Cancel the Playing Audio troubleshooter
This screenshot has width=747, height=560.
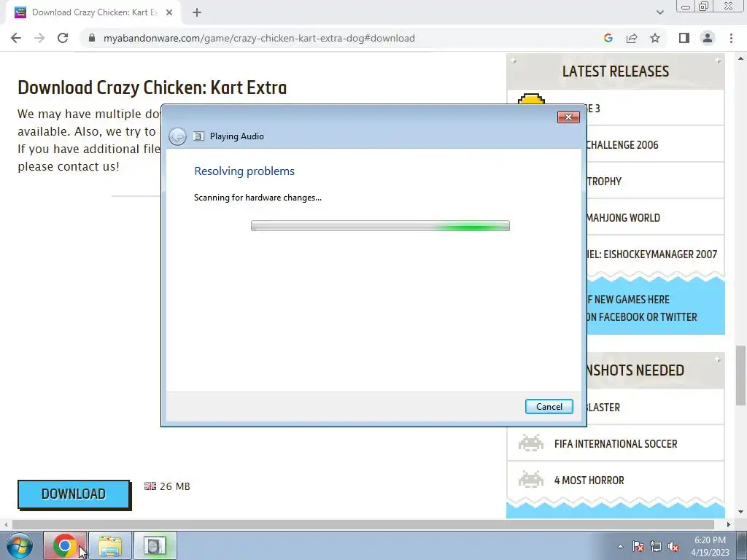click(x=549, y=407)
